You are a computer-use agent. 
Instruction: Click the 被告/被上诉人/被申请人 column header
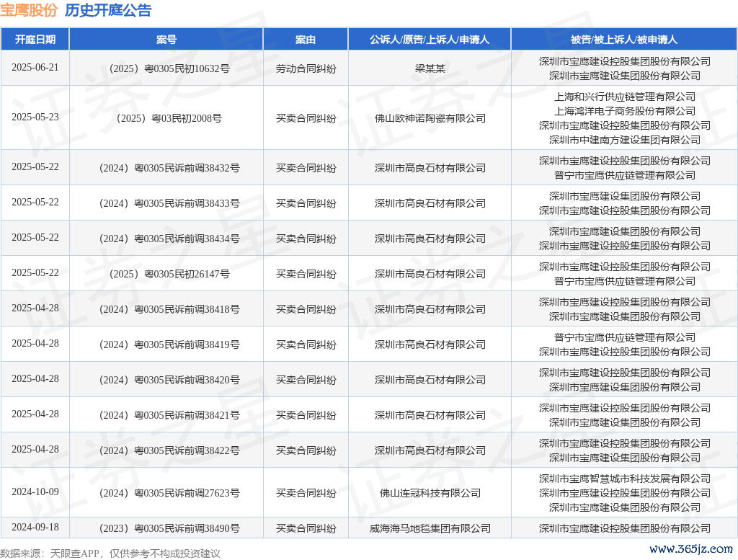pyautogui.click(x=624, y=40)
